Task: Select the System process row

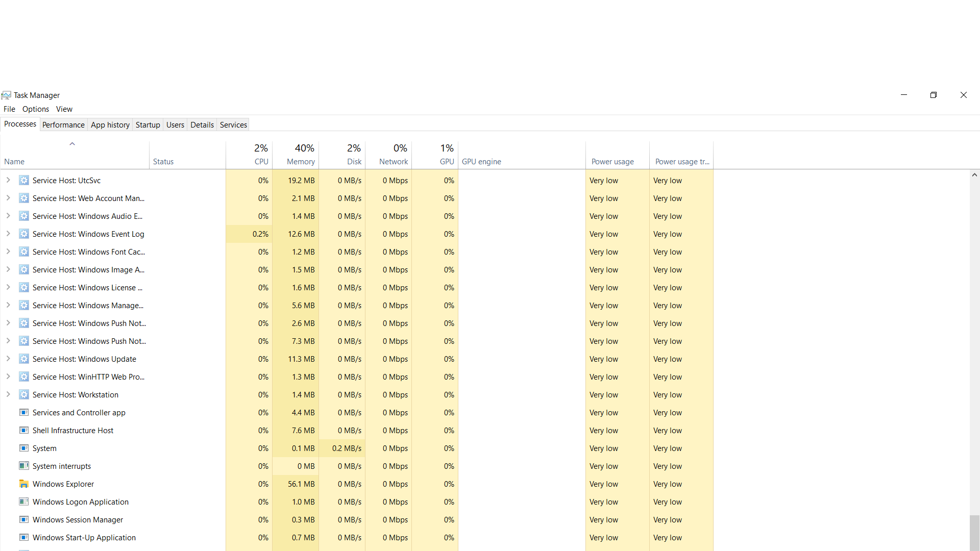Action: [44, 448]
